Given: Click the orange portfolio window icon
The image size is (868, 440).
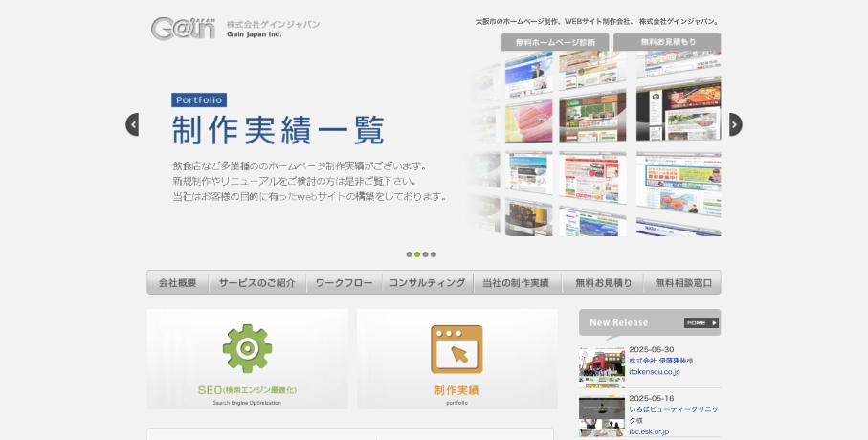Looking at the screenshot, I should 456,349.
